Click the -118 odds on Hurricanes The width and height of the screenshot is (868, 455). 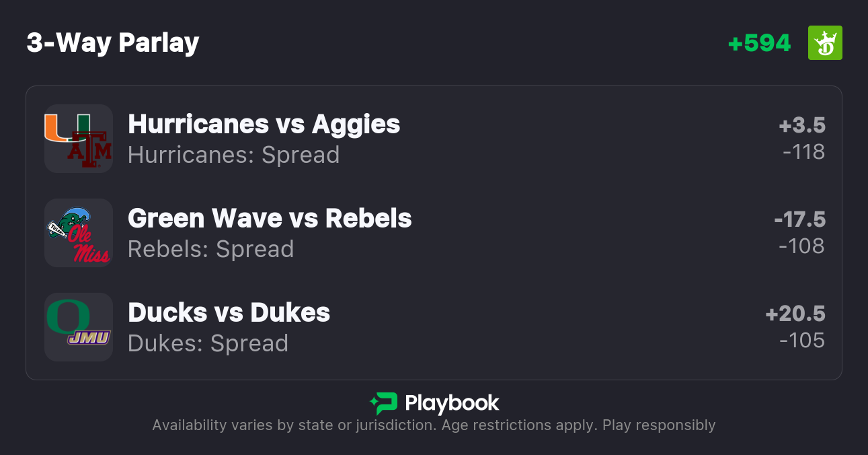pos(803,152)
